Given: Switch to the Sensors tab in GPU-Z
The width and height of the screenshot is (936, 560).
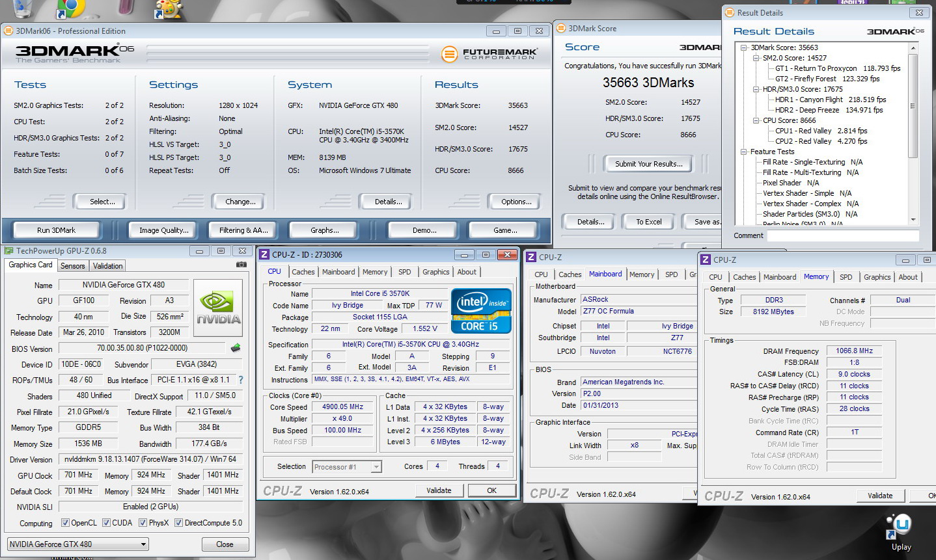Looking at the screenshot, I should 73,266.
